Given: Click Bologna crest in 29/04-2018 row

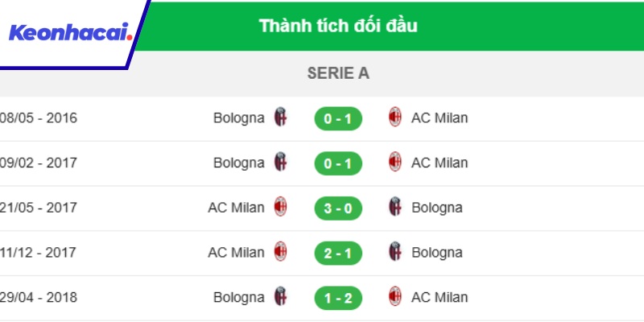Looking at the screenshot, I should (280, 297).
